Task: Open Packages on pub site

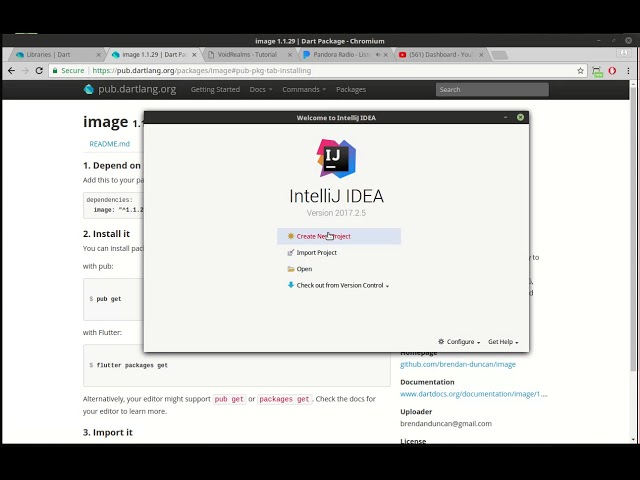Action: click(351, 89)
